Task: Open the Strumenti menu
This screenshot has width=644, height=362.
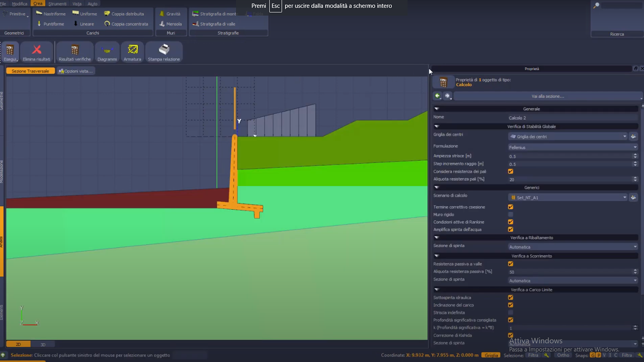Action: [57, 4]
